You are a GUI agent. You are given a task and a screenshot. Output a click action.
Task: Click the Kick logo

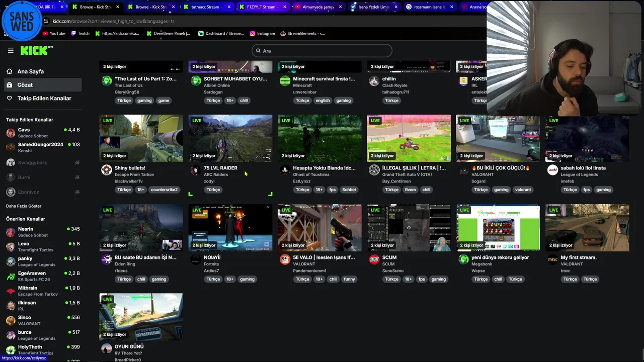(37, 50)
